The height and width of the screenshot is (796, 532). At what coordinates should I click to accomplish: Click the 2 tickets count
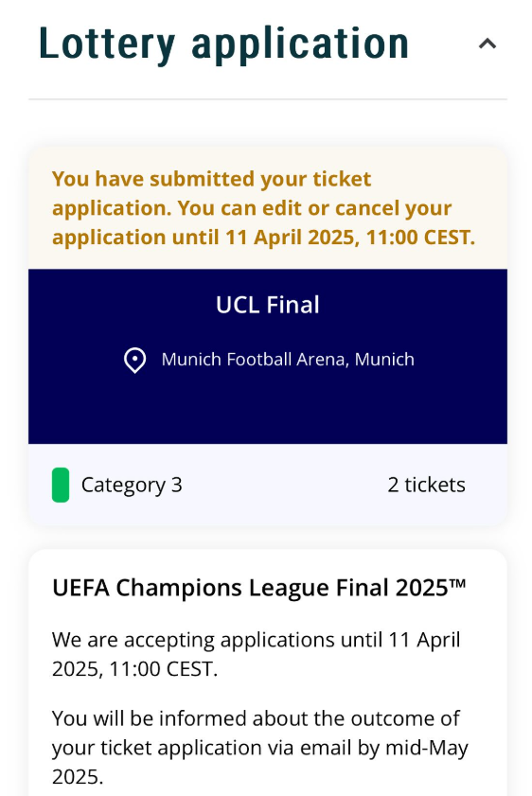tap(426, 485)
